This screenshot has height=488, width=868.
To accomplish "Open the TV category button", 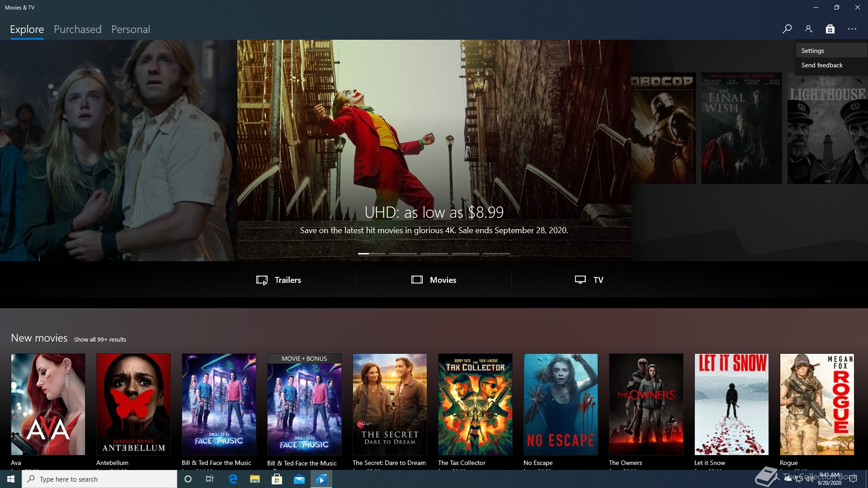I will coord(589,280).
